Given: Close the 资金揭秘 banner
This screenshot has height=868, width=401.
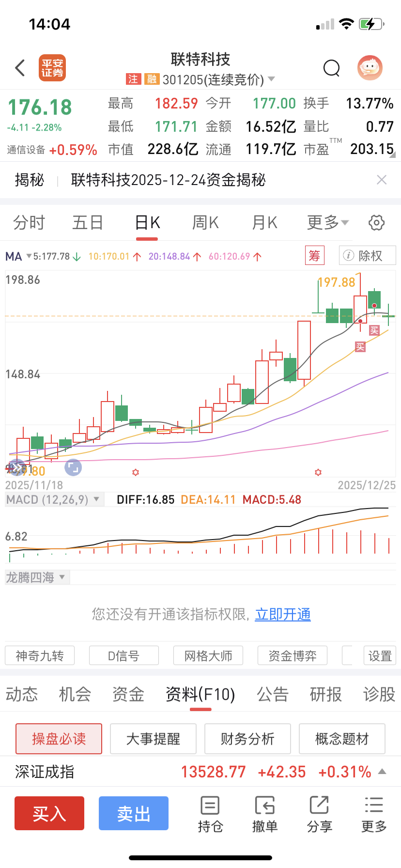Looking at the screenshot, I should point(382,180).
